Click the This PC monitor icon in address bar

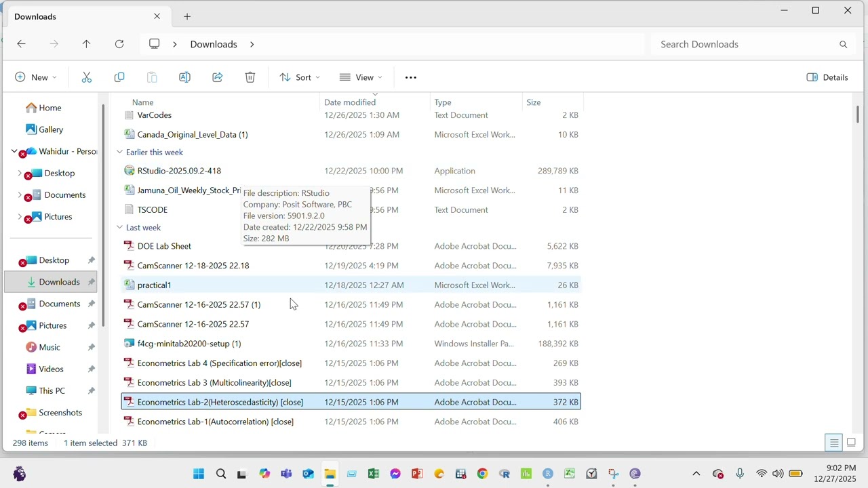[155, 44]
